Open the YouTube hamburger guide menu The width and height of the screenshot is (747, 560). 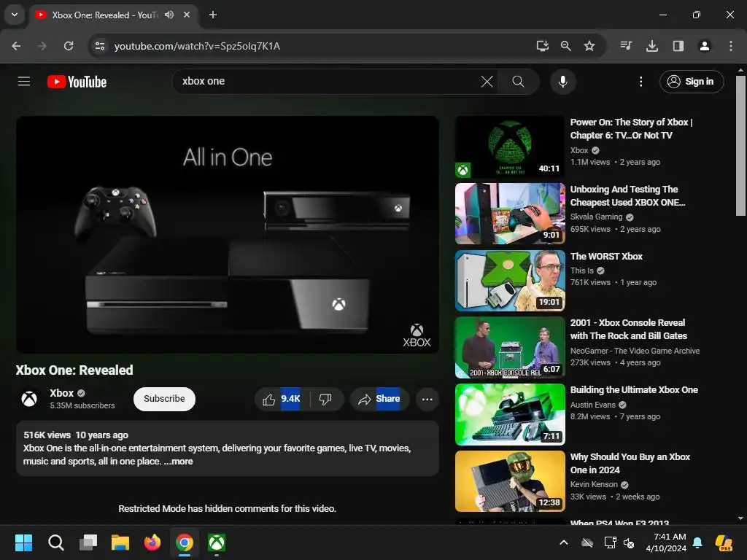coord(24,82)
